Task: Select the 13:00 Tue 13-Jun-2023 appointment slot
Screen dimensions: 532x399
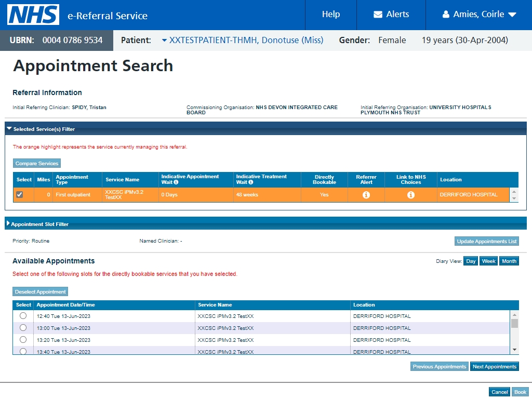Action: [x=23, y=328]
